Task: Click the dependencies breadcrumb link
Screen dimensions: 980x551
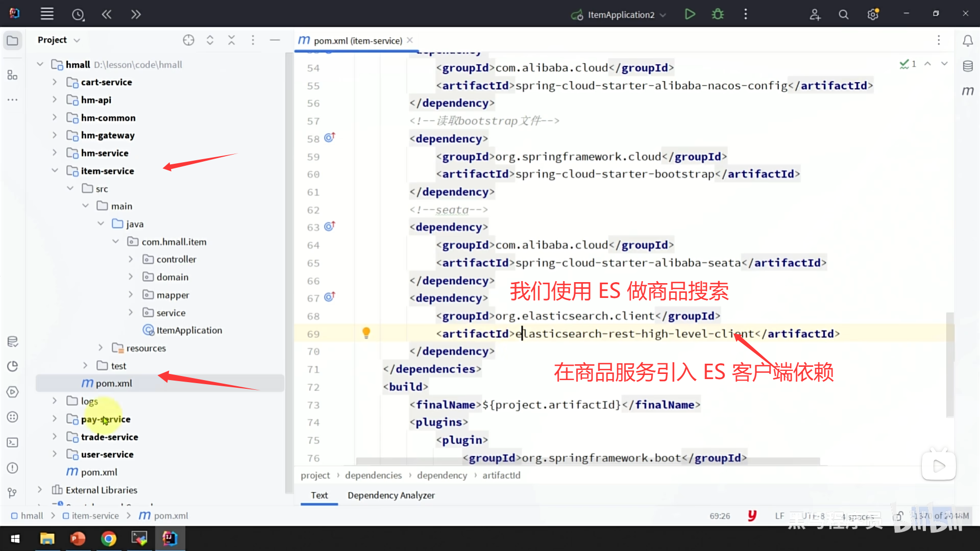Action: 373,475
